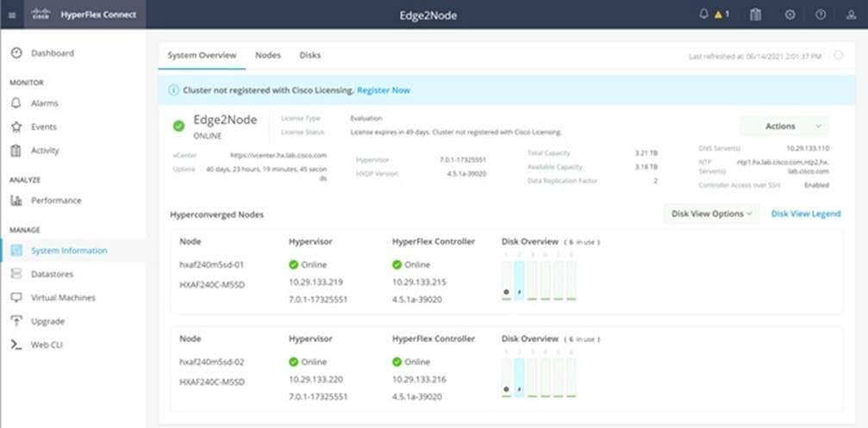Image resolution: width=868 pixels, height=428 pixels.
Task: Click the Virtual Machines monitor icon
Action: pyautogui.click(x=16, y=297)
